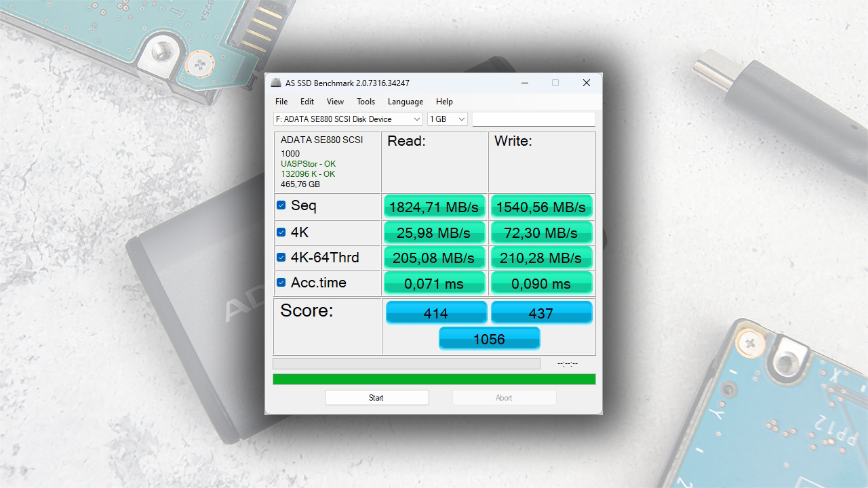Screen dimensions: 868x488
Task: Click the Seq read result 1824,71 MB/s
Action: (x=434, y=207)
